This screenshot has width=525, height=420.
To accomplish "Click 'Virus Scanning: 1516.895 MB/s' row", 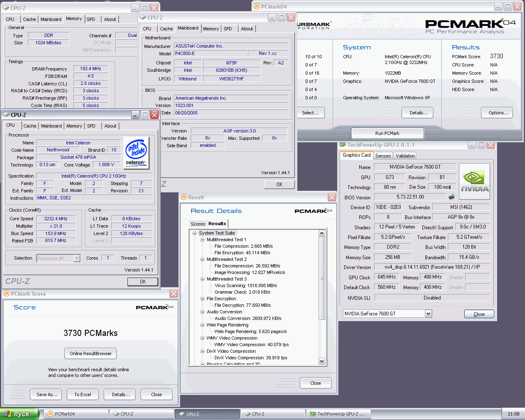I will pyautogui.click(x=246, y=285).
